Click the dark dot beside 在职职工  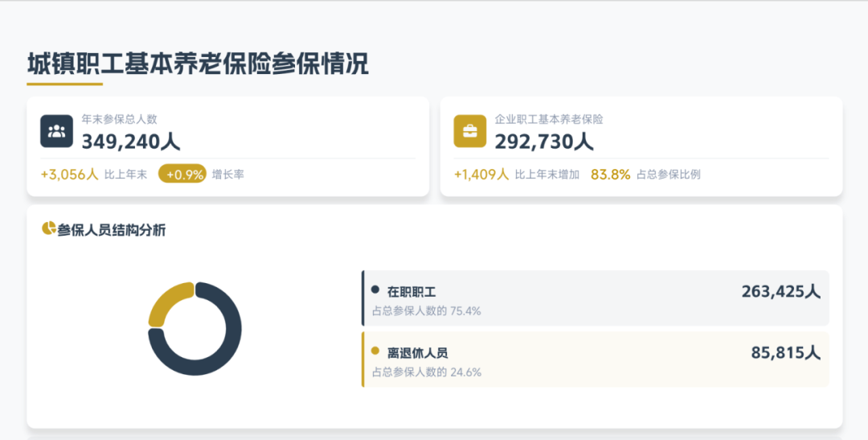pyautogui.click(x=375, y=290)
